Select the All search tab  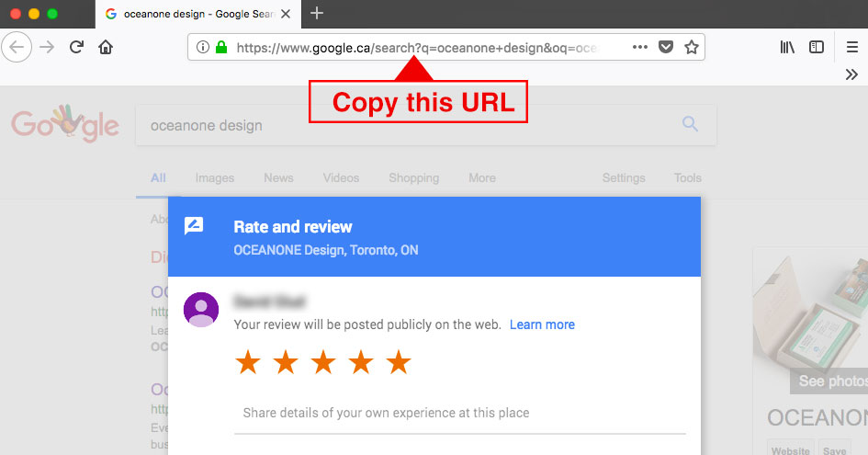(158, 178)
